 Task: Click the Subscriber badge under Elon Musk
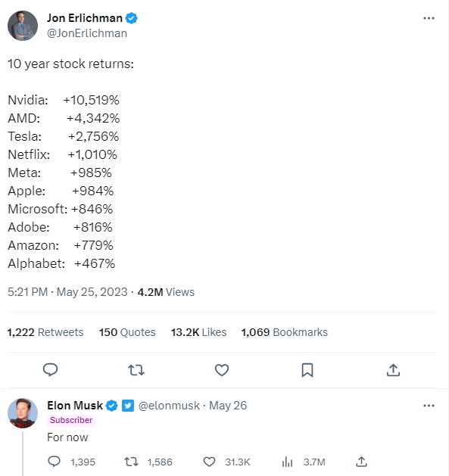71,420
